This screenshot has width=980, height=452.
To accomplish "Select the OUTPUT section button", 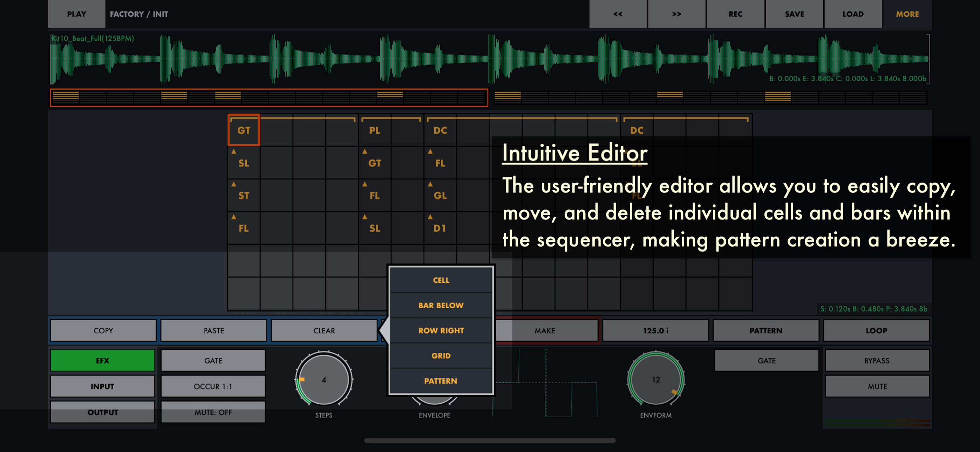I will click(102, 412).
